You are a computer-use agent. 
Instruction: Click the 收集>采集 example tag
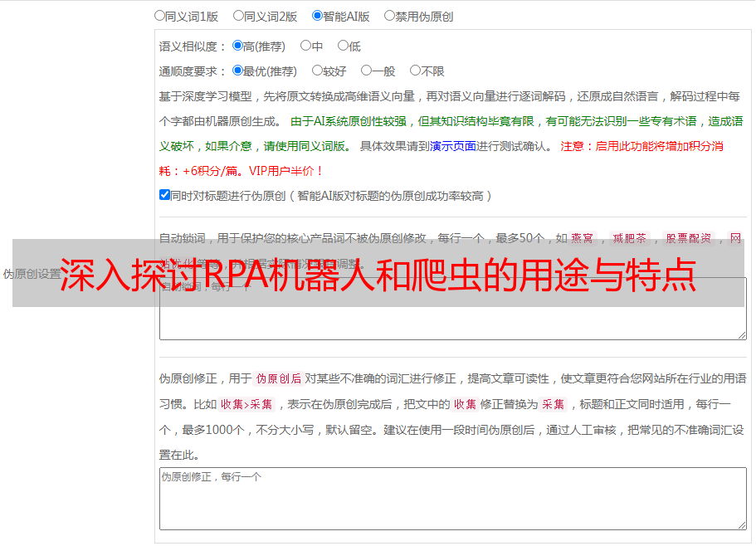[x=246, y=405]
